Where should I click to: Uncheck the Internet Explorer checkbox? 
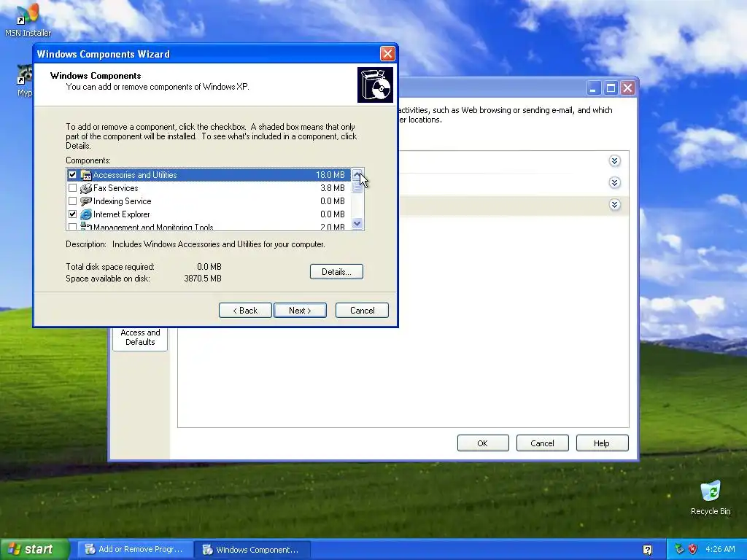(72, 214)
